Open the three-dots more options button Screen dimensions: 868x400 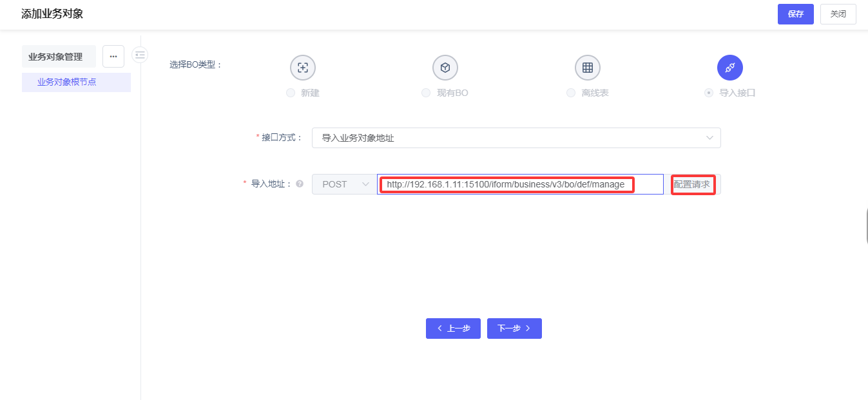coord(113,57)
